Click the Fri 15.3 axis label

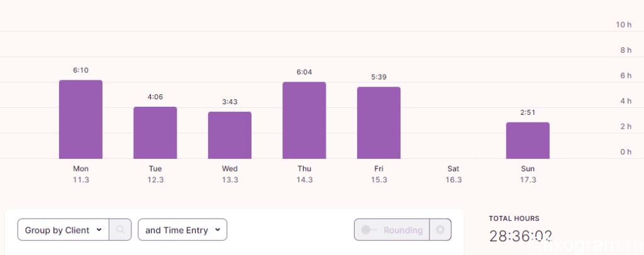pyautogui.click(x=379, y=174)
